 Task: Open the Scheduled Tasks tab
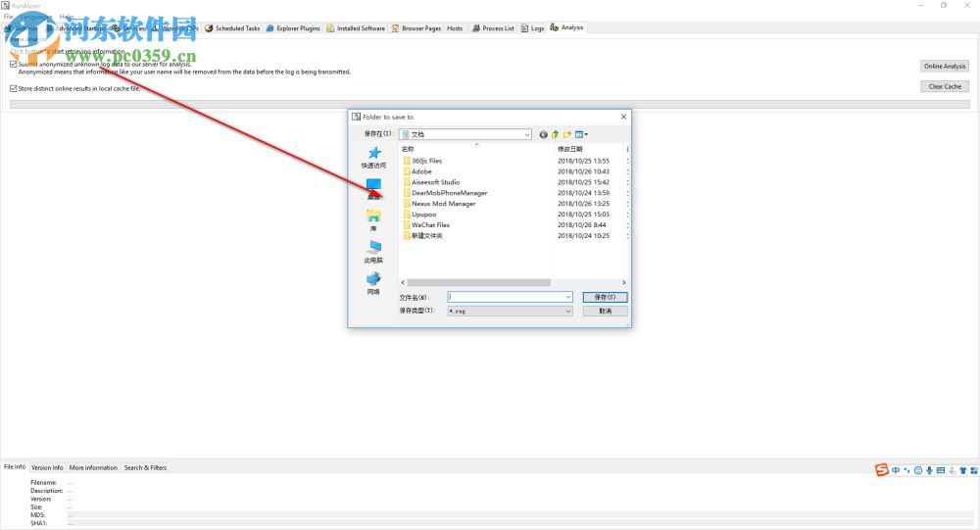click(x=232, y=28)
